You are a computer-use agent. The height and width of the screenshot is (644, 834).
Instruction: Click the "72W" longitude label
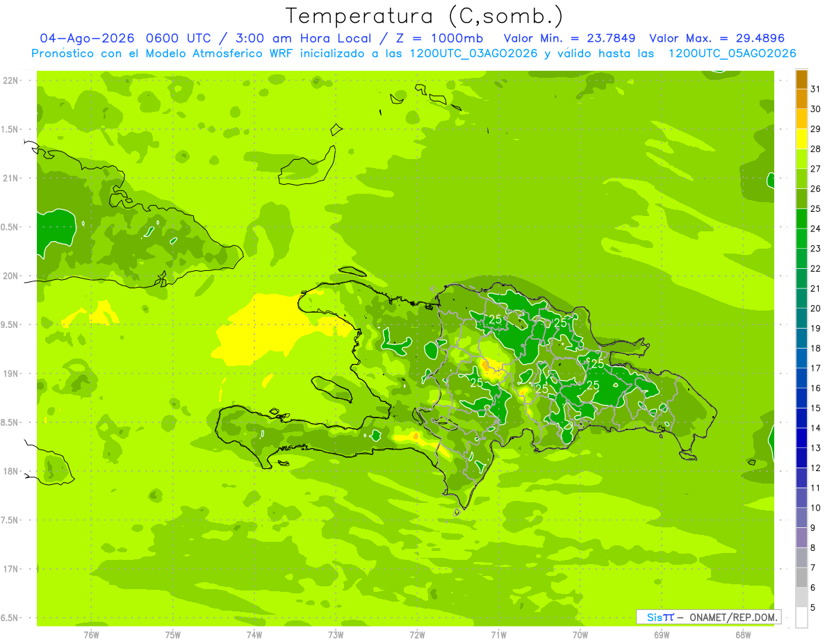(x=417, y=634)
